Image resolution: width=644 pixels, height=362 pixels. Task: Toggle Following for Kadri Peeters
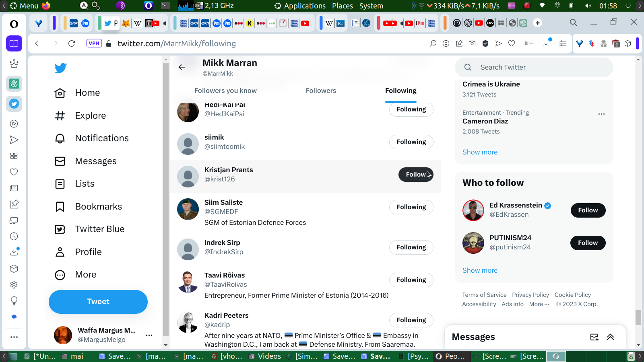coord(411,320)
